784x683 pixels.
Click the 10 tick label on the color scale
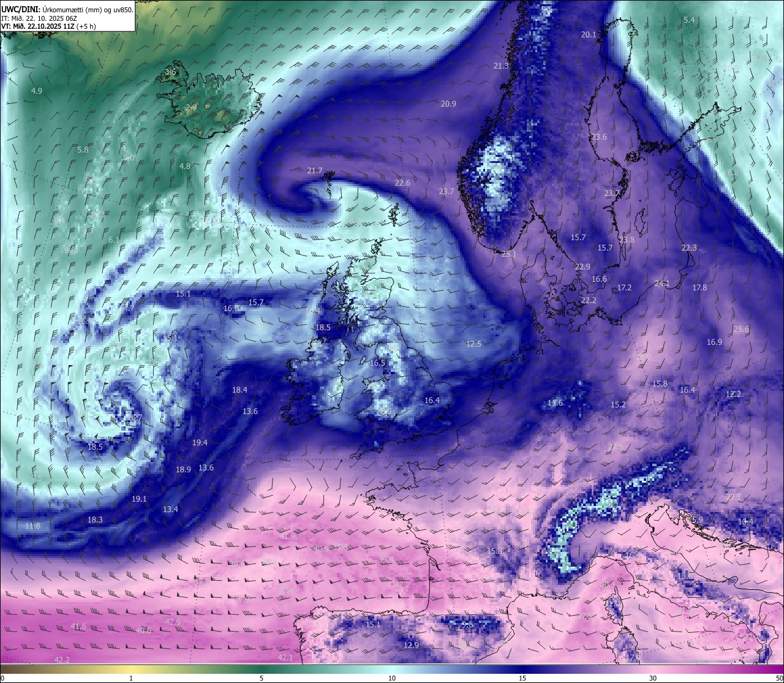tap(392, 678)
